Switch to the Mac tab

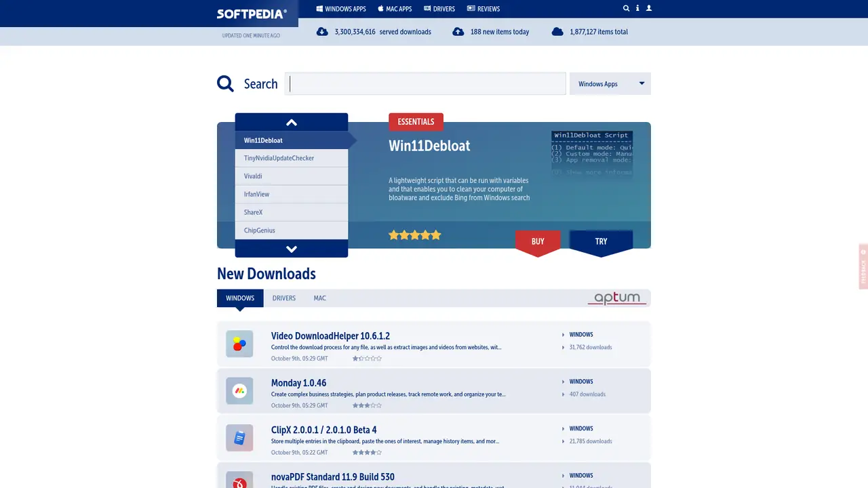tap(320, 298)
